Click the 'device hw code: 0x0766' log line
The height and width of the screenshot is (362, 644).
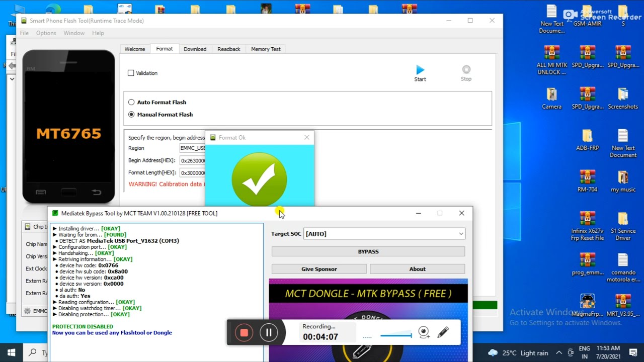87,265
